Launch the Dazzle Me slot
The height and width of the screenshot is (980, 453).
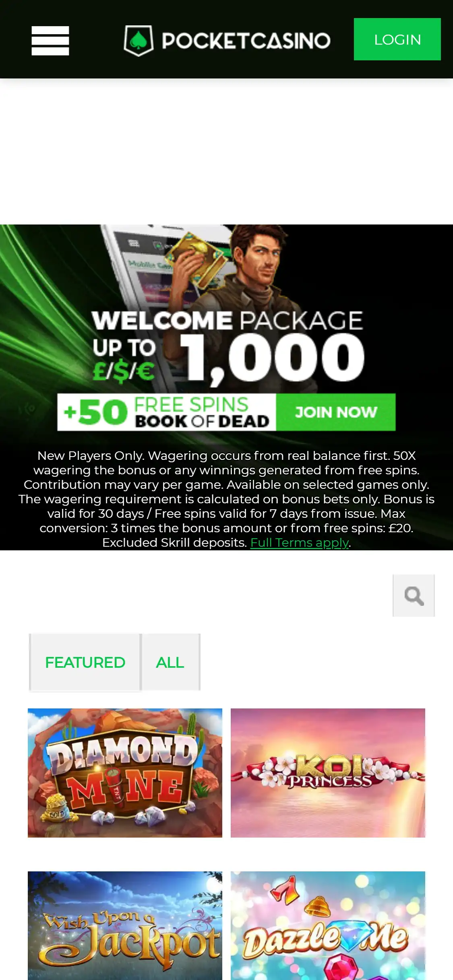pyautogui.click(x=328, y=925)
